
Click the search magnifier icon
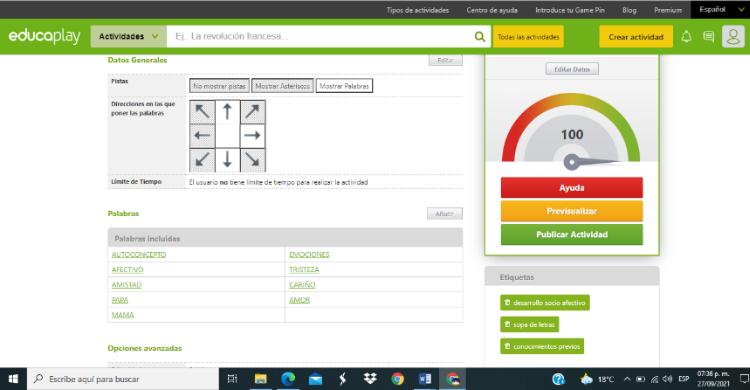coord(479,37)
